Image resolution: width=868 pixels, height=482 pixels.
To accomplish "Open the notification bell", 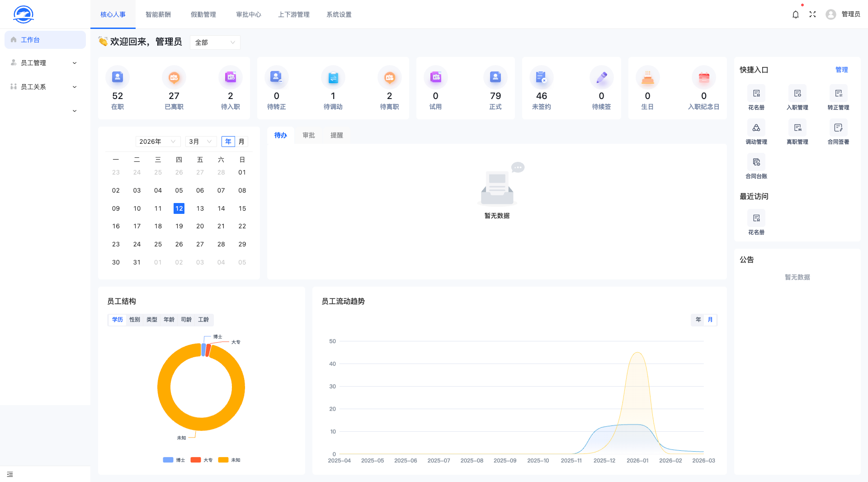I will (796, 14).
